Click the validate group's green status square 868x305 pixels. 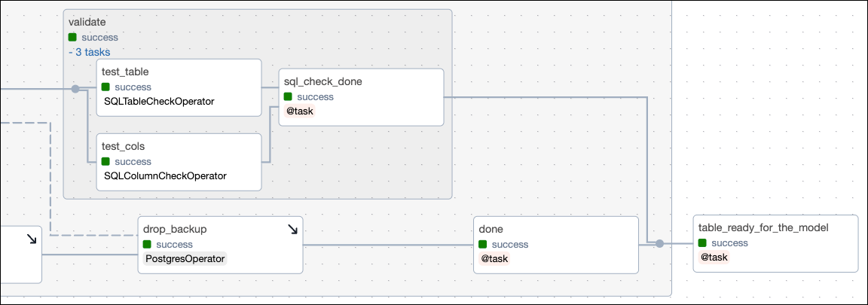point(72,37)
